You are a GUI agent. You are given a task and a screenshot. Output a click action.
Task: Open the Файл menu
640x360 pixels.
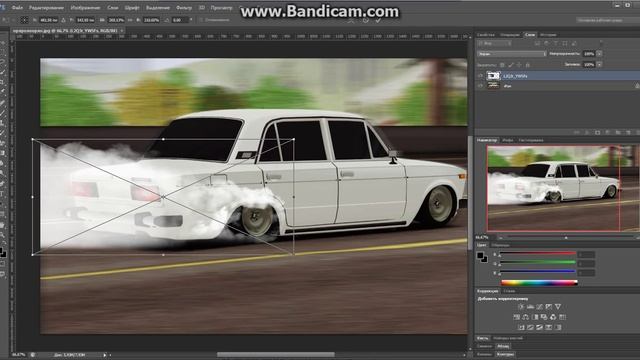click(17, 8)
